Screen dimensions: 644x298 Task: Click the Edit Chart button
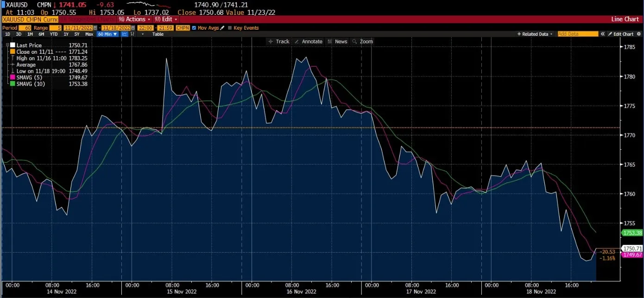pyautogui.click(x=624, y=34)
